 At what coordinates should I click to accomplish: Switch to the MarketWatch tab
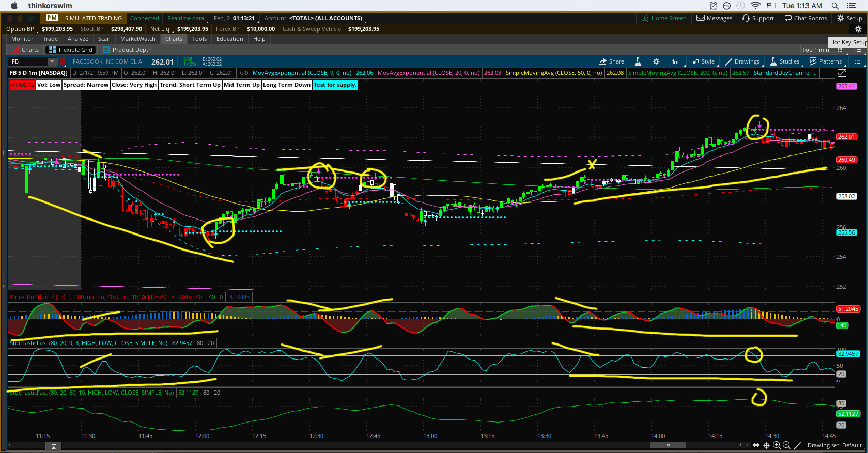tap(137, 39)
